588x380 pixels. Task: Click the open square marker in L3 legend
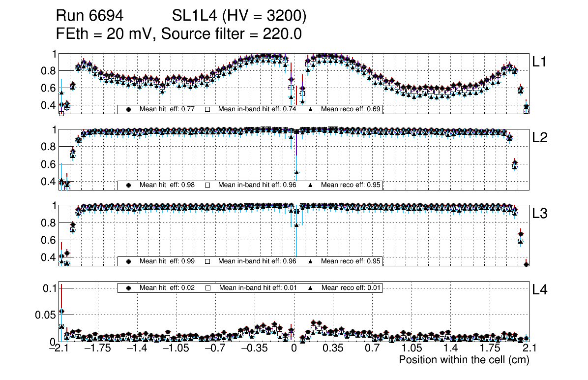pyautogui.click(x=207, y=261)
